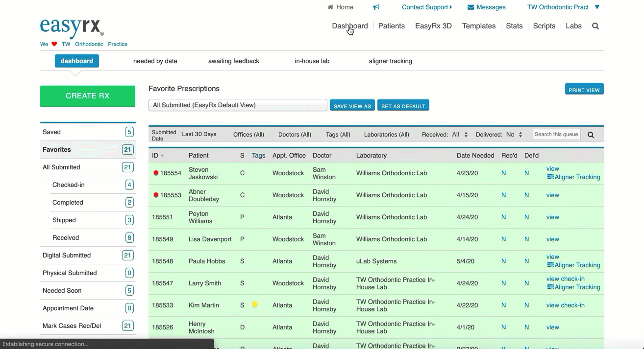Sort by ID column header
The height and width of the screenshot is (349, 644).
(x=158, y=156)
